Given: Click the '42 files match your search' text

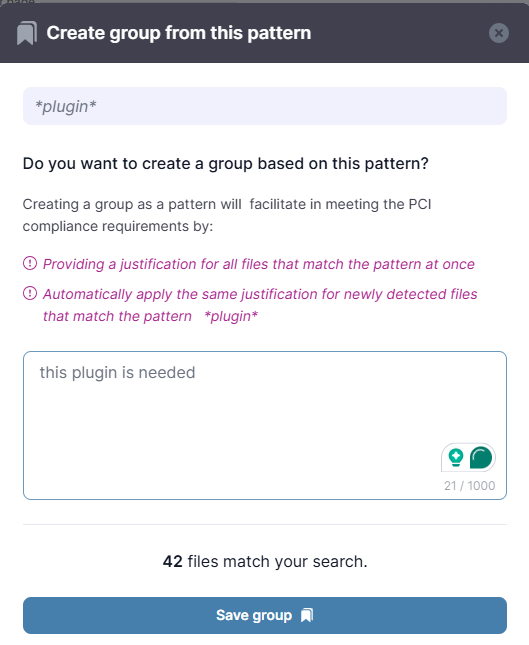Looking at the screenshot, I should click(x=265, y=561).
